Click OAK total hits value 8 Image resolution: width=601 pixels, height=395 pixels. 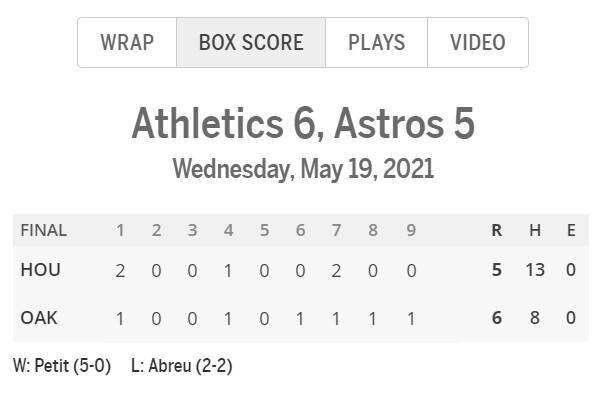coord(535,318)
